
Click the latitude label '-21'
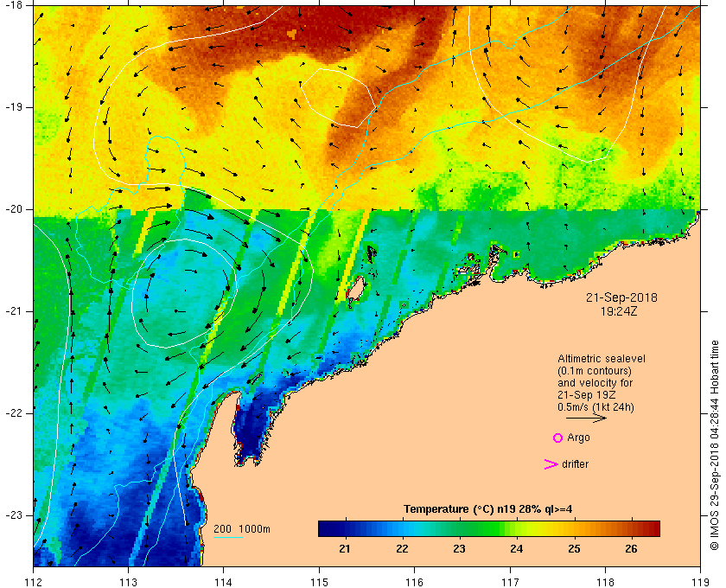(x=13, y=311)
